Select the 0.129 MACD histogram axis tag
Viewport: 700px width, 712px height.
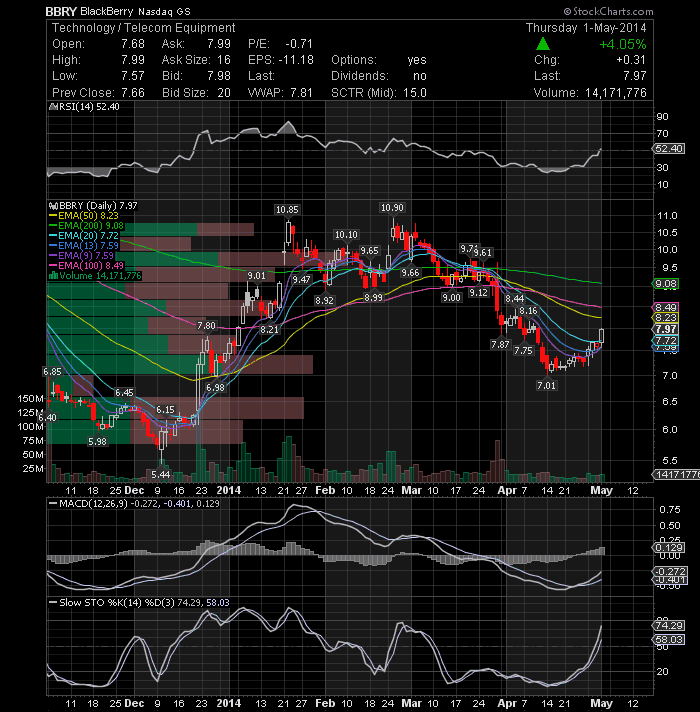[x=669, y=547]
